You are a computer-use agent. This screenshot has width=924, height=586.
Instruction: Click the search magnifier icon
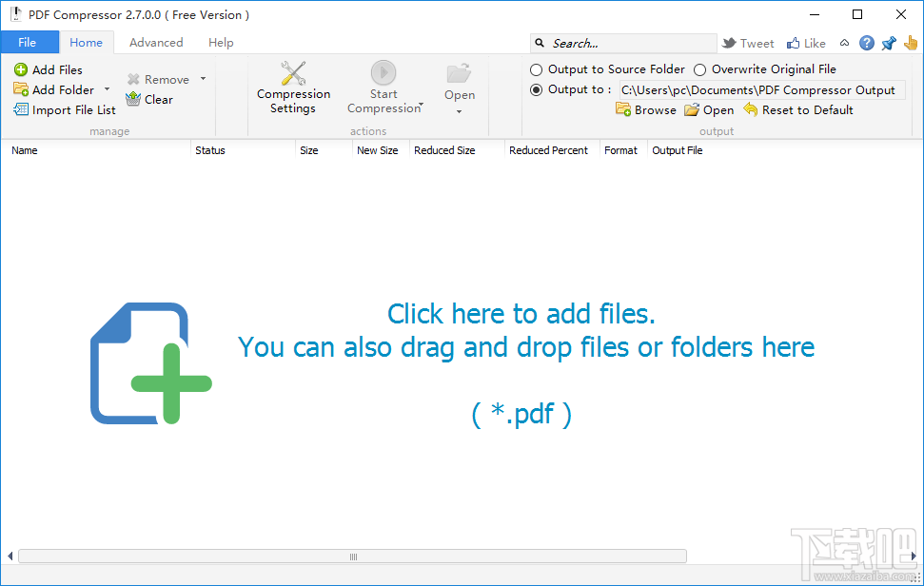(540, 43)
